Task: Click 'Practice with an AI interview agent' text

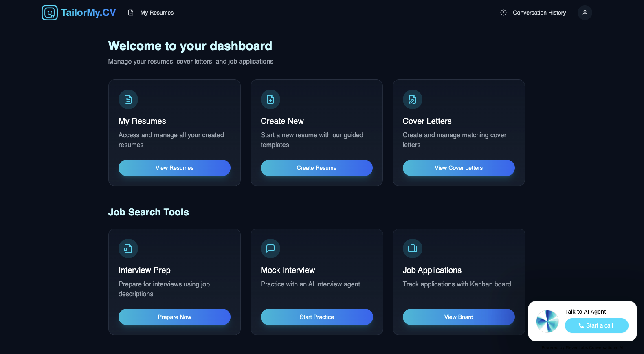Action: click(310, 284)
